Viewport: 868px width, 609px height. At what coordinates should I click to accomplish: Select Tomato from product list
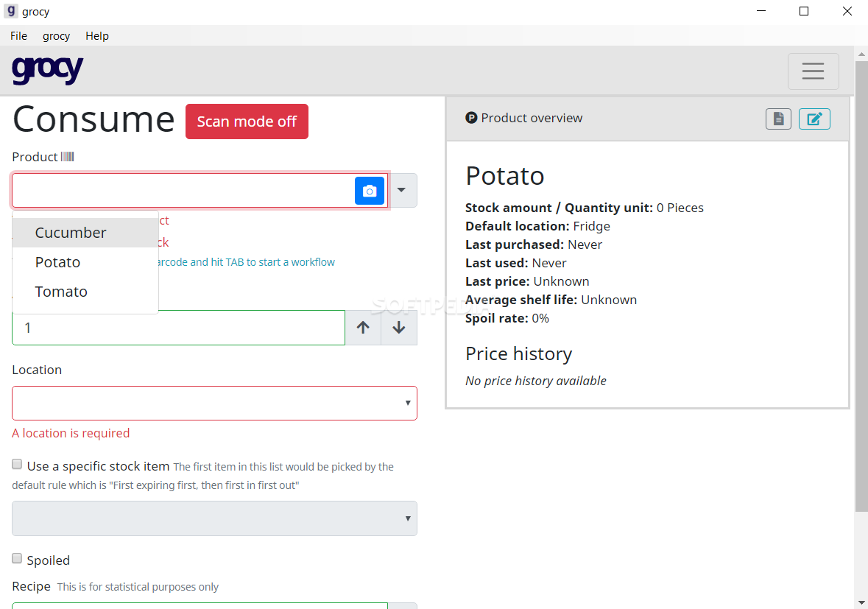[x=85, y=291]
